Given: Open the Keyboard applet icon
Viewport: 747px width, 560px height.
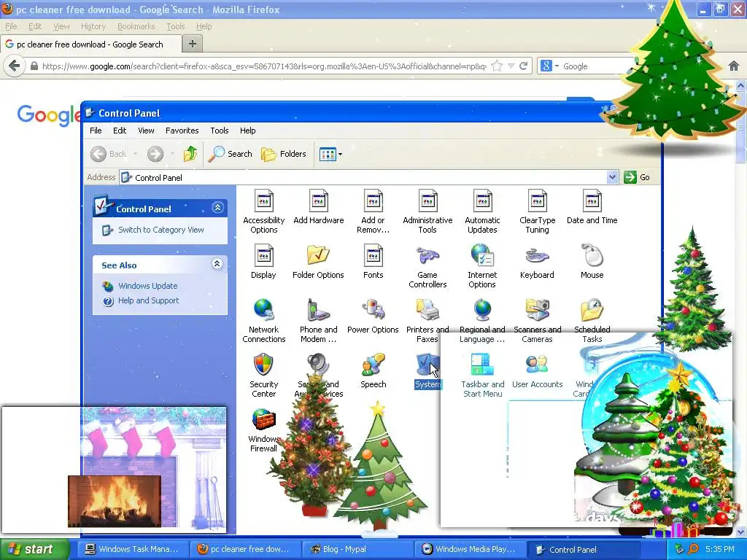Looking at the screenshot, I should click(x=537, y=262).
